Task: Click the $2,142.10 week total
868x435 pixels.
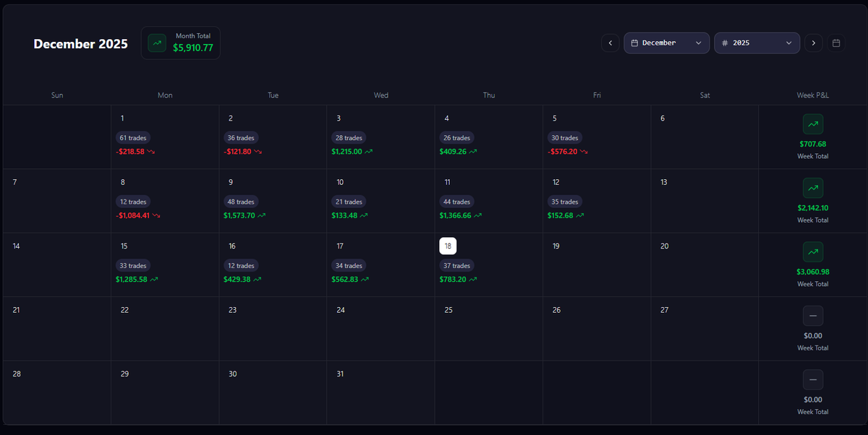Action: (813, 208)
